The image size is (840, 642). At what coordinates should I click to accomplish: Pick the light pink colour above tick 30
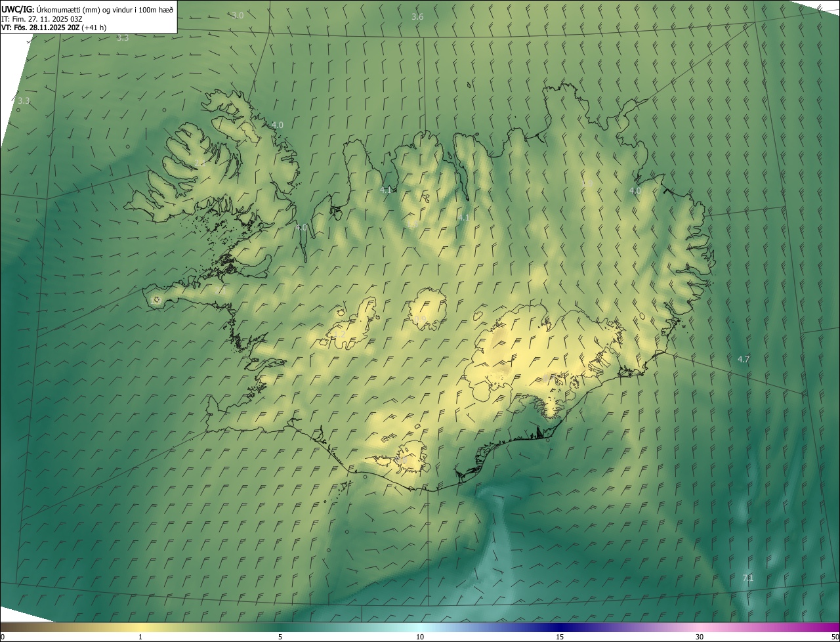tap(700, 627)
